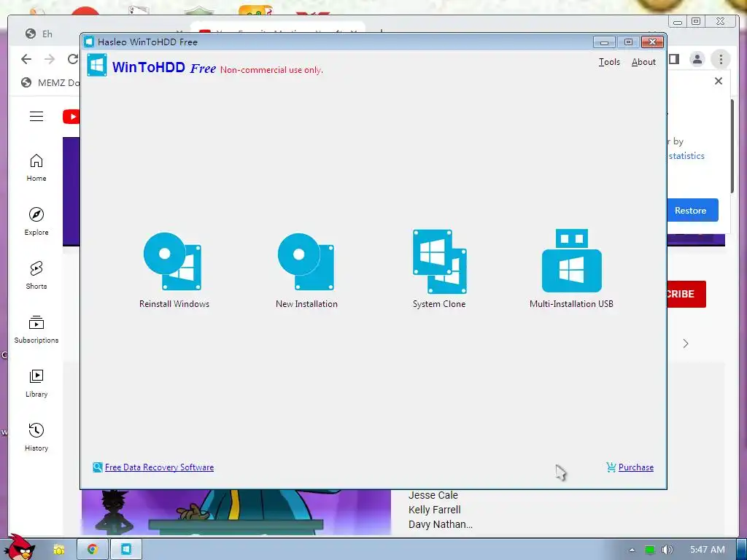747x560 pixels.
Task: Open Chrome's three-dot menu
Action: tap(721, 59)
